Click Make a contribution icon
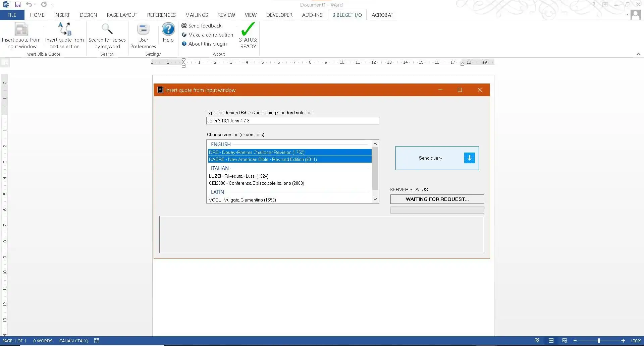Screen dimensions: 644x346 (x=184, y=35)
